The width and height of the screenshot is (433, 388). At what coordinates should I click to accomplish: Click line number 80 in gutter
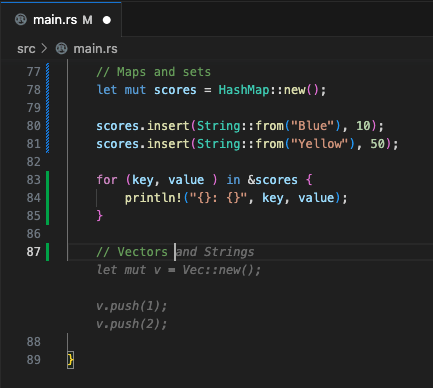coord(34,126)
